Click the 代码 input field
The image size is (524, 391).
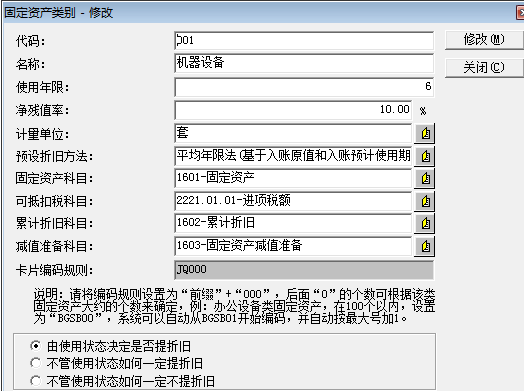point(304,41)
